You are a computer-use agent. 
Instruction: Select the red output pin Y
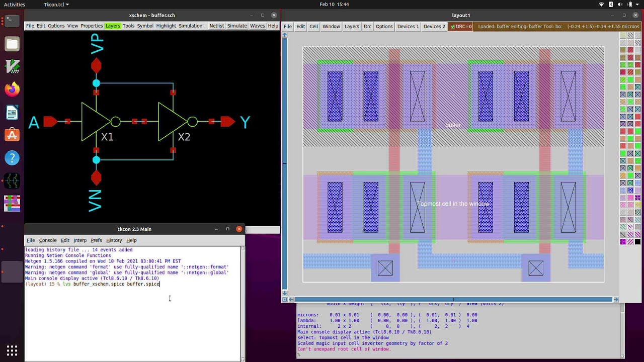[x=228, y=122]
